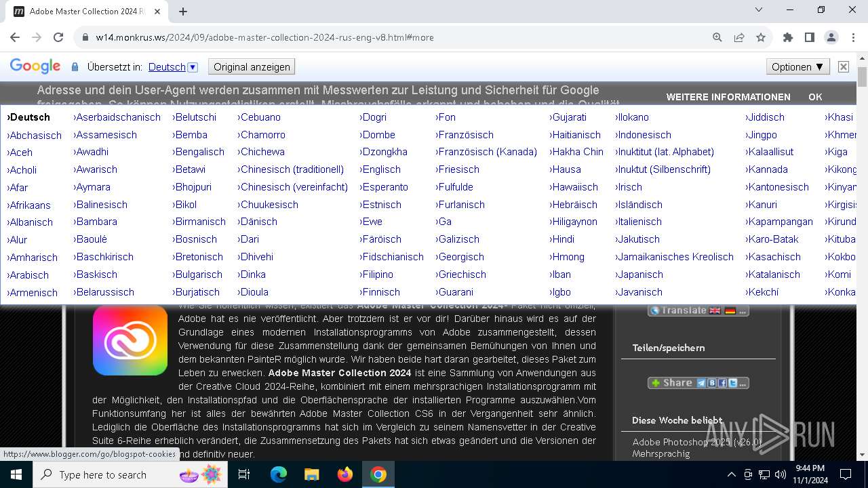Choose Dänisch in the list
Image resolution: width=868 pixels, height=488 pixels.
pos(257,222)
